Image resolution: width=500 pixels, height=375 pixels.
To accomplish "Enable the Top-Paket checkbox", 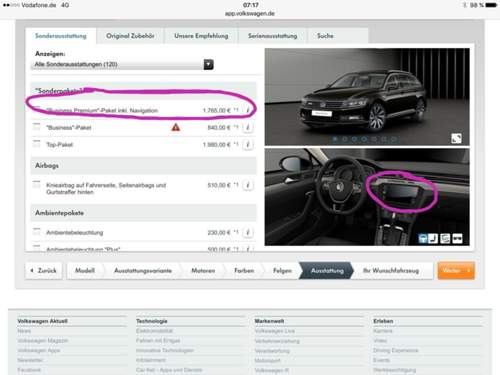I will [x=37, y=144].
